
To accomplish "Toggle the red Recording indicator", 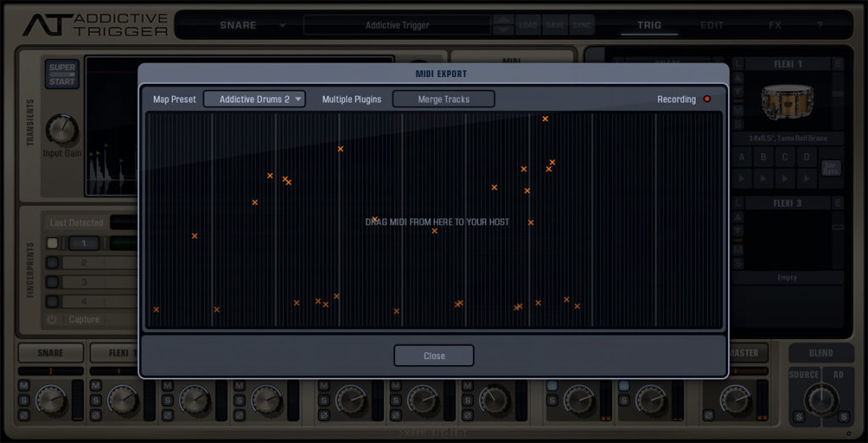I will pos(707,99).
